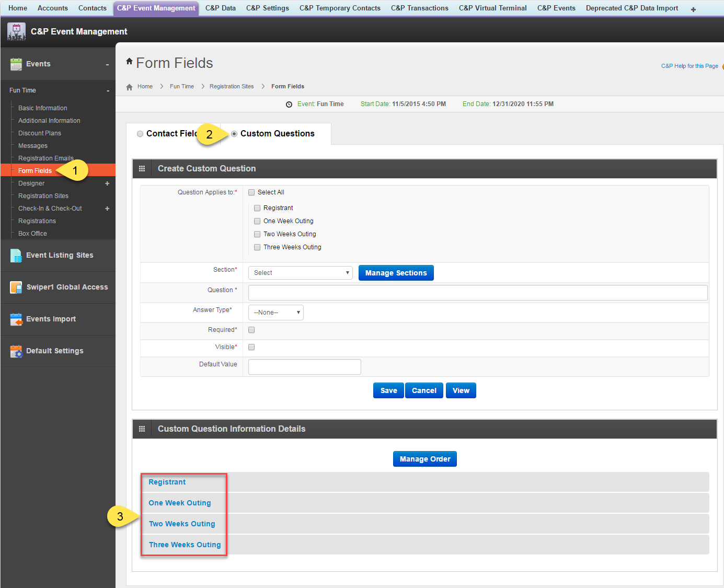Click the clock icon next to Event label

click(x=289, y=105)
